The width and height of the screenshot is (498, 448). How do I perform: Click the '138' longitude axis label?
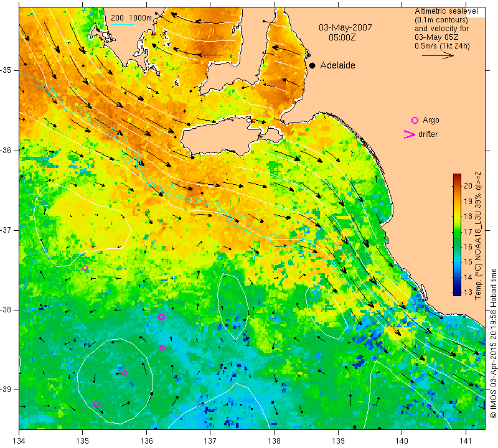274,441
